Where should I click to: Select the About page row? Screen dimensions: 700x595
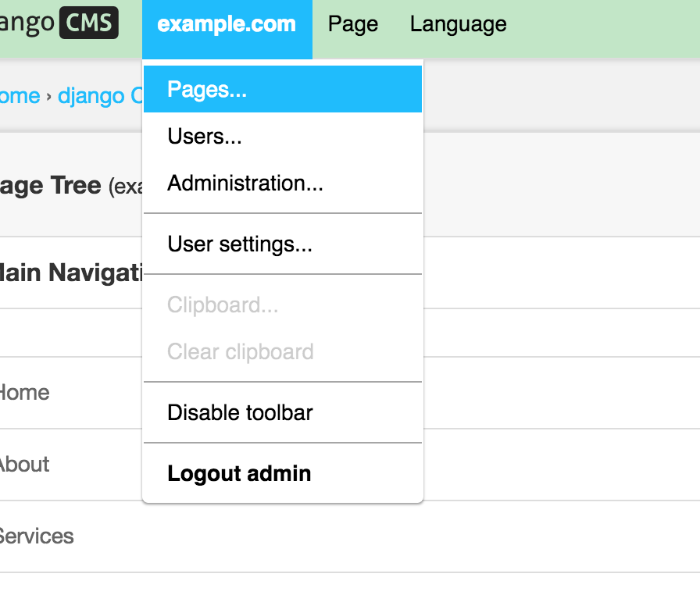tap(24, 465)
